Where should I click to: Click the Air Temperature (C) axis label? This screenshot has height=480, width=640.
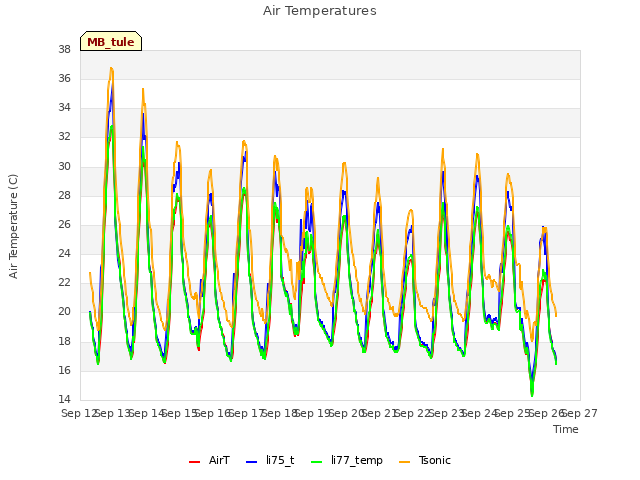point(13,226)
